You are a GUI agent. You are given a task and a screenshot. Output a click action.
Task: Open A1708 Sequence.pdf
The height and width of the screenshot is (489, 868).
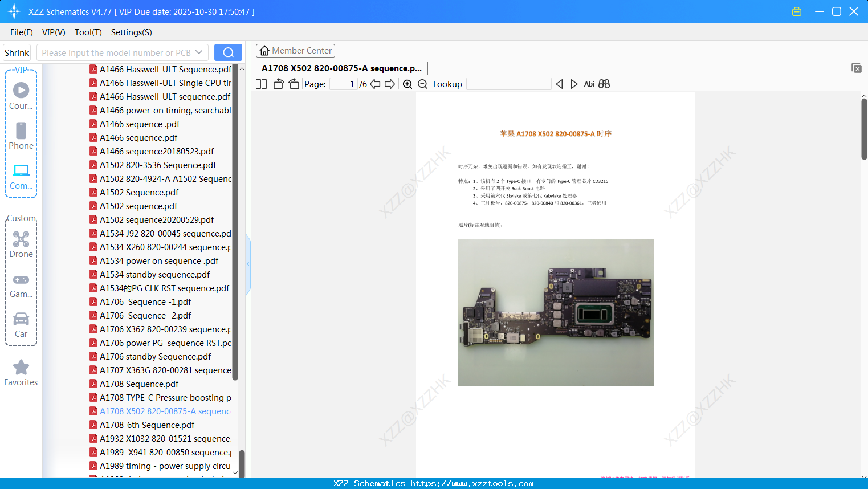135,384
